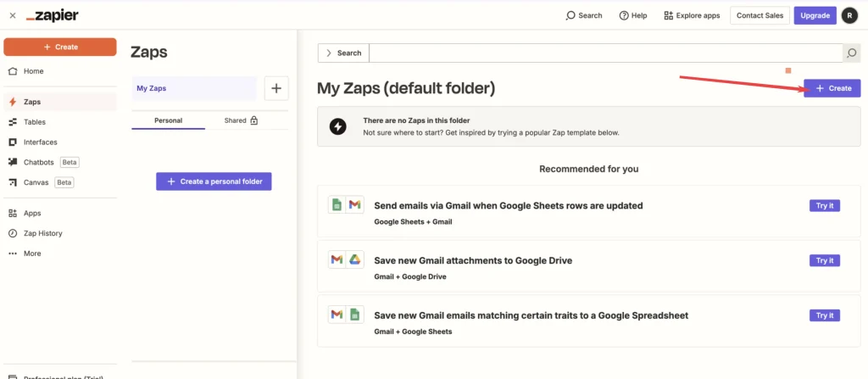The height and width of the screenshot is (379, 868).
Task: Try it for Gmail attachments to Google Drive
Action: pos(825,260)
